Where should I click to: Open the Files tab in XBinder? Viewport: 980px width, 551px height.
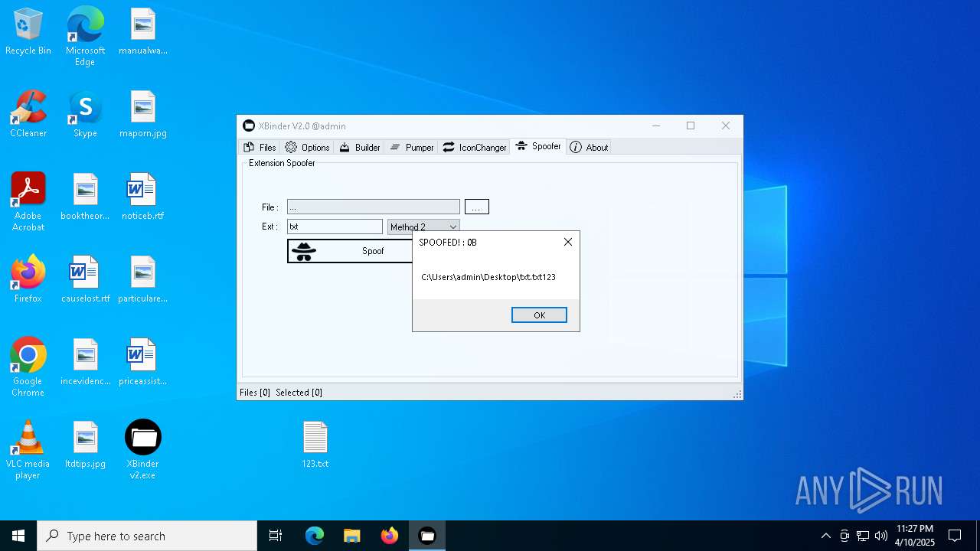click(260, 147)
